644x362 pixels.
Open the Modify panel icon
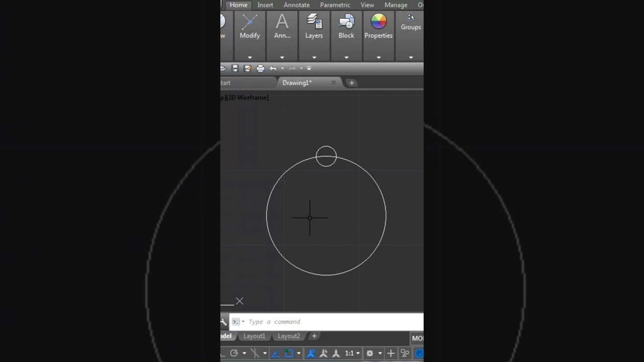point(250,22)
